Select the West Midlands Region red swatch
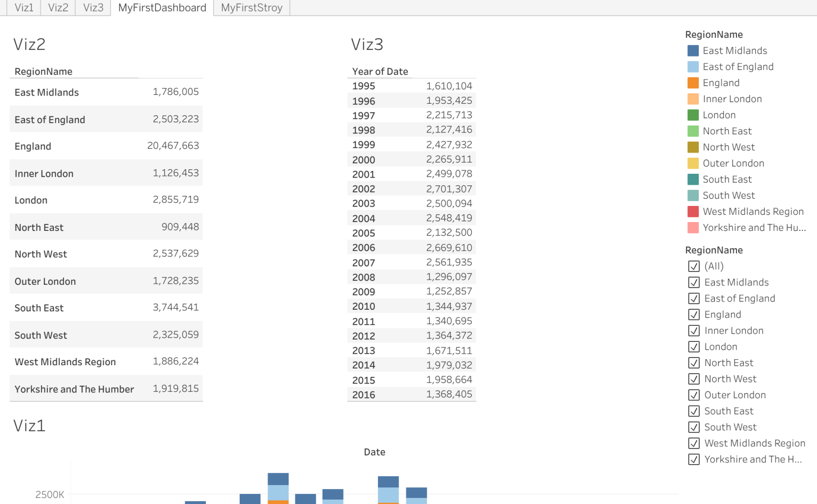Viewport: 817px width, 504px height. coord(693,211)
